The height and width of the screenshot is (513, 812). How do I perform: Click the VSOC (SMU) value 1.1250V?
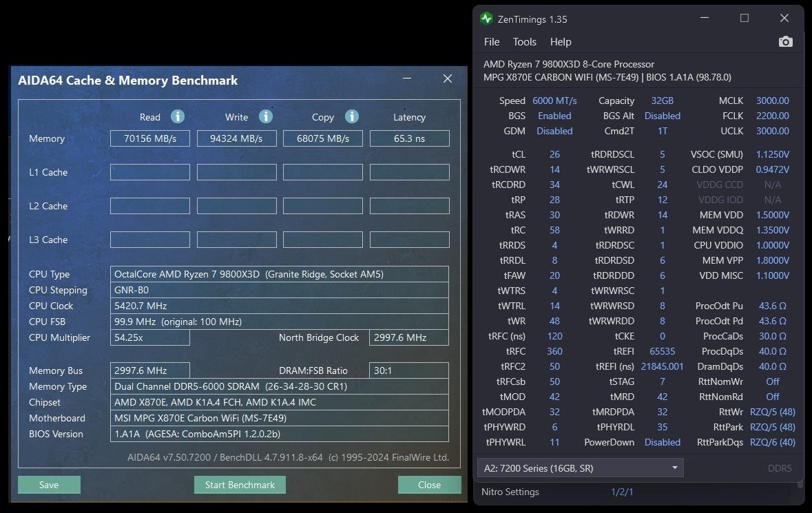tap(772, 154)
